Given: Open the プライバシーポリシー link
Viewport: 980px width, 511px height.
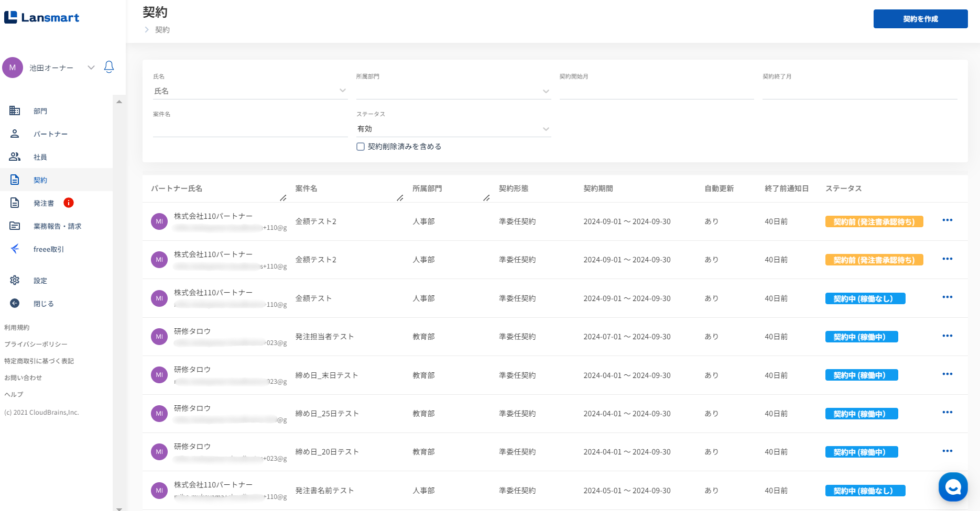Looking at the screenshot, I should pos(36,344).
